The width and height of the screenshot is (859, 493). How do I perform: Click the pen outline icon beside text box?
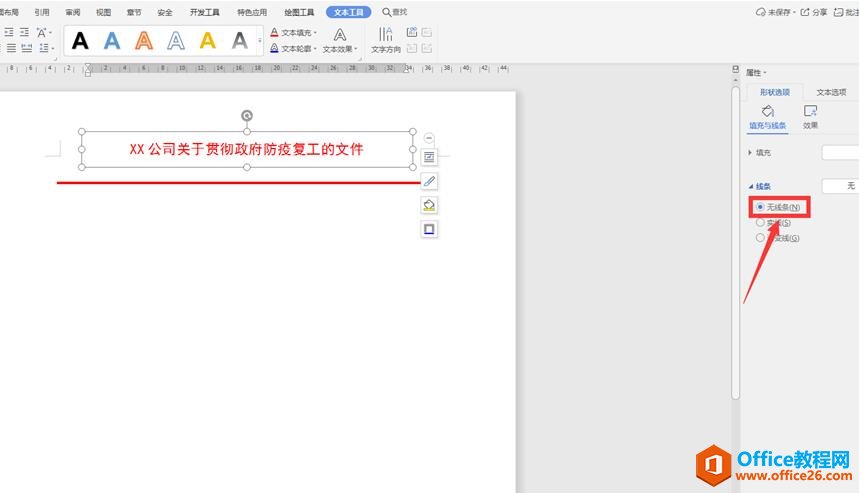pyautogui.click(x=429, y=181)
